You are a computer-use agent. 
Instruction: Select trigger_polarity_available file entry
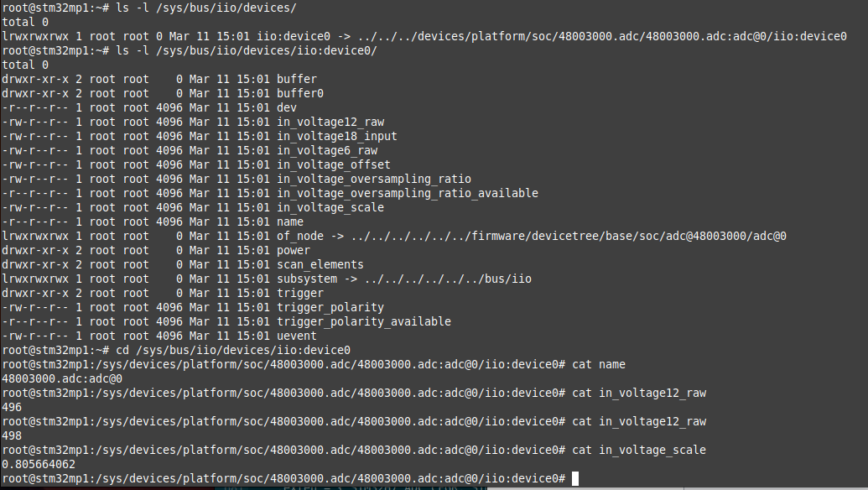(363, 321)
